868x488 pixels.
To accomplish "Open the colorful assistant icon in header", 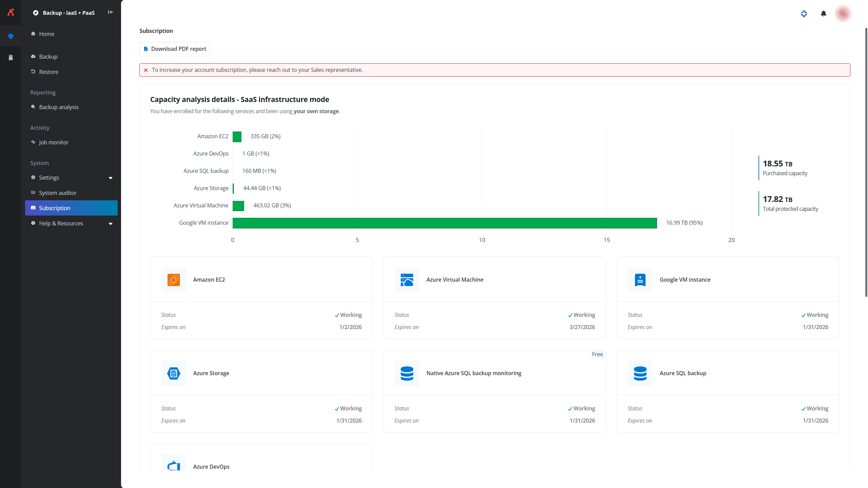I will click(x=804, y=14).
